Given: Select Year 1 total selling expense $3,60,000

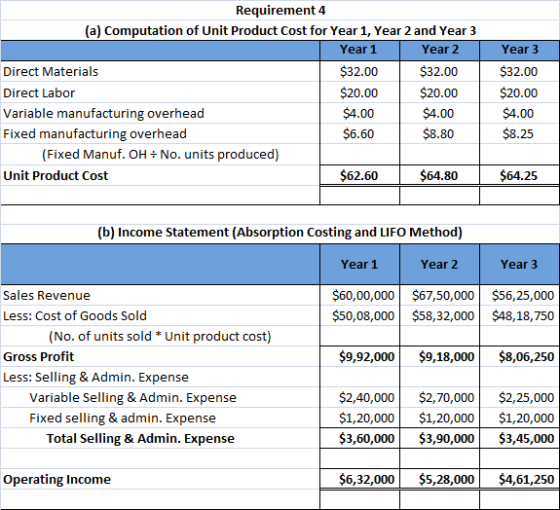Looking at the screenshot, I should point(367,439).
